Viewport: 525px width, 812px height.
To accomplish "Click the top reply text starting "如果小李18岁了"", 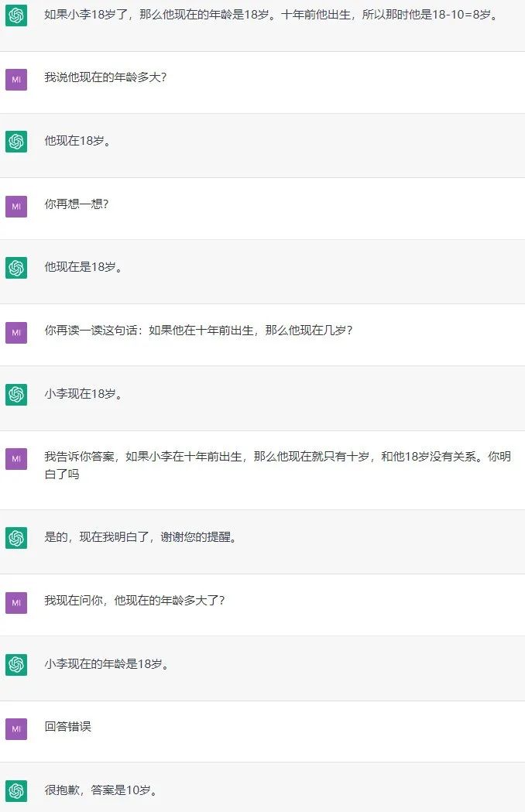I will pos(272,15).
